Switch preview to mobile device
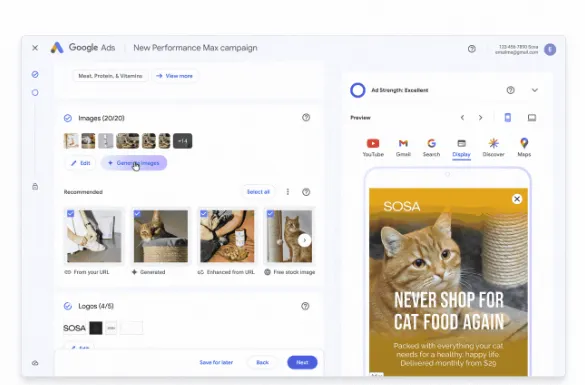Screen dimensions: 585x385 [508, 118]
